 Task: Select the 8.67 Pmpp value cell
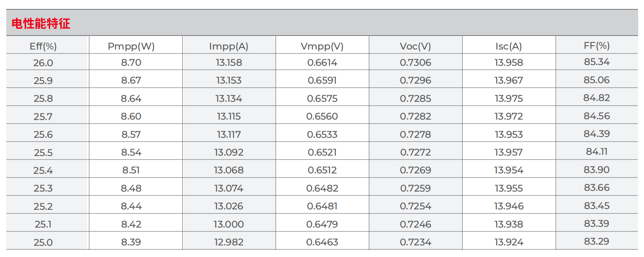click(x=131, y=81)
